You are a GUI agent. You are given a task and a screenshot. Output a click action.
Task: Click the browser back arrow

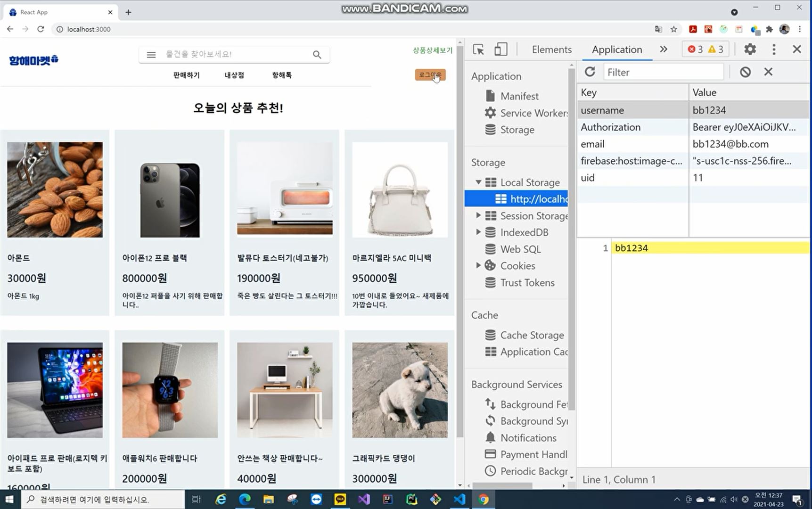10,29
